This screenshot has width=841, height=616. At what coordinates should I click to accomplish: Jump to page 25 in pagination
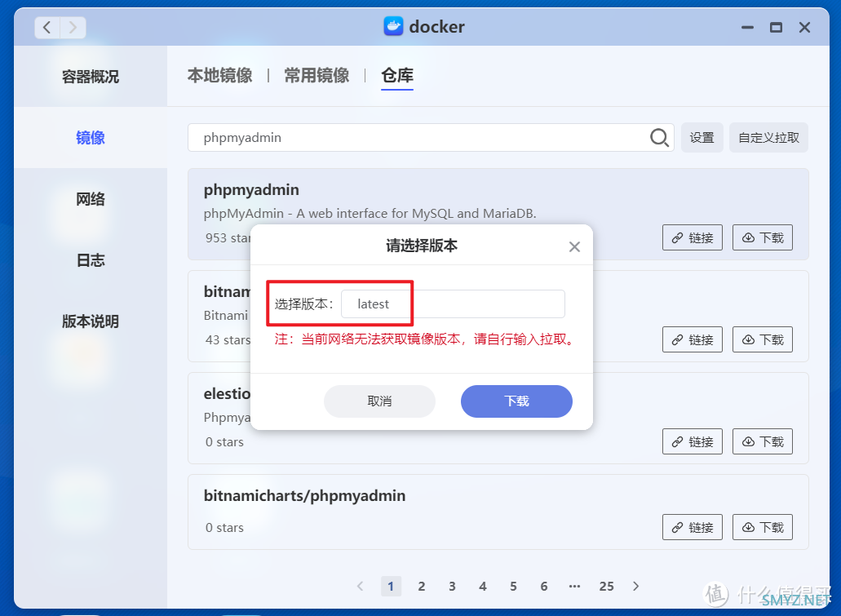[x=607, y=587]
